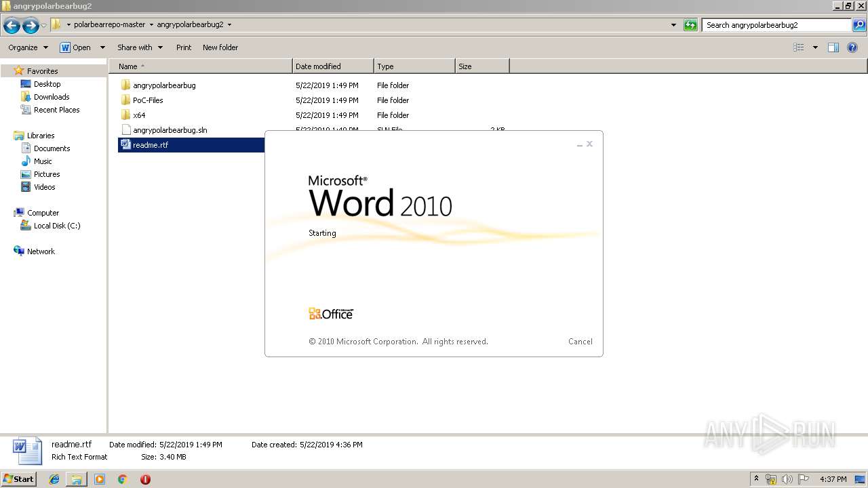Expand the Open button dropdown arrow
The image size is (868, 488).
pyautogui.click(x=102, y=47)
